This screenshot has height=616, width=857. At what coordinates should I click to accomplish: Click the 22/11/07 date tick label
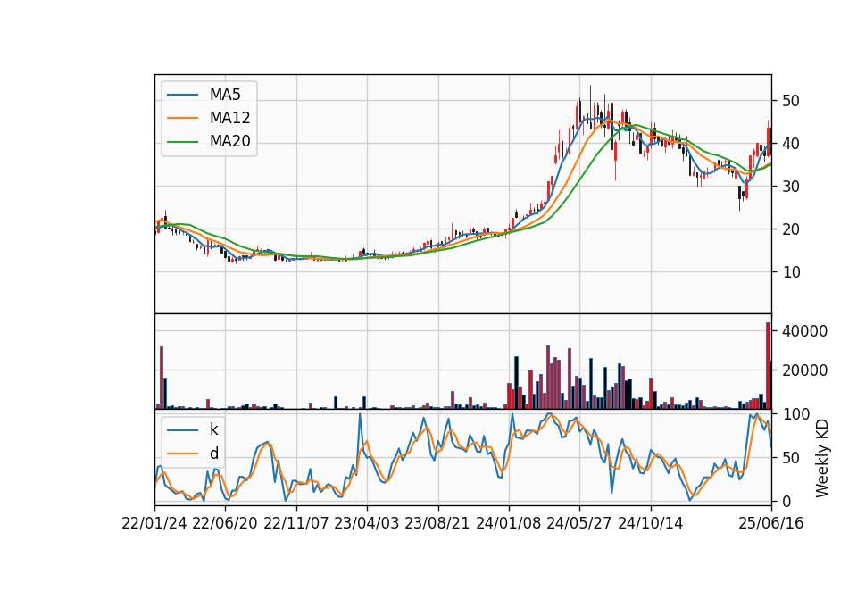[296, 524]
